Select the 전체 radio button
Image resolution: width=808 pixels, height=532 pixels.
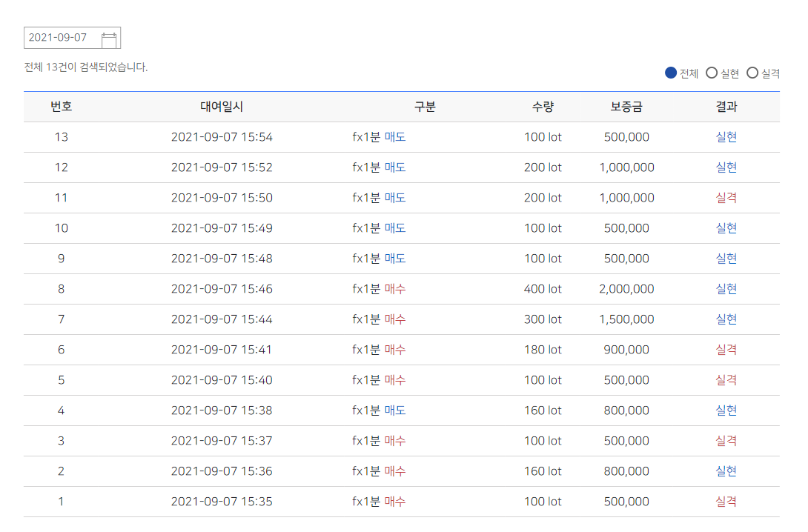point(670,73)
